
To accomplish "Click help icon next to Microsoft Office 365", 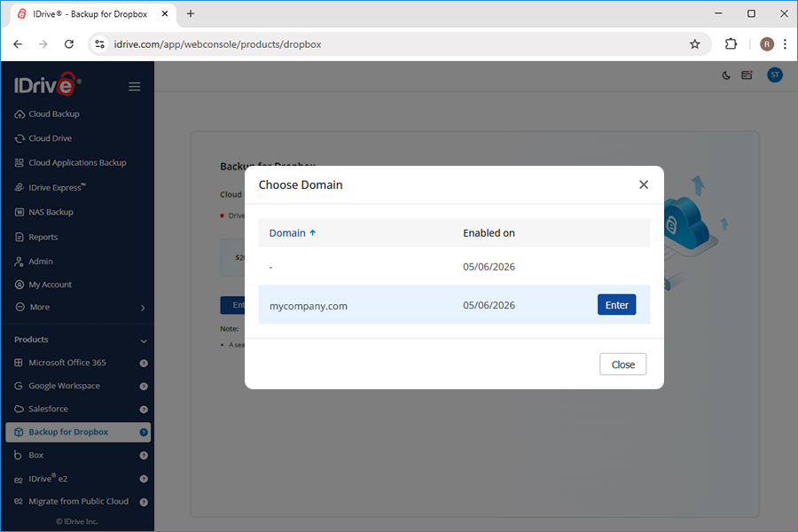I will 144,364.
